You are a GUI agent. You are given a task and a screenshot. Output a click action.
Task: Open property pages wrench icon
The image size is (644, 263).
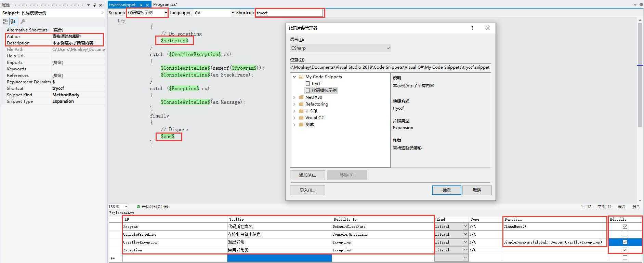pyautogui.click(x=23, y=22)
